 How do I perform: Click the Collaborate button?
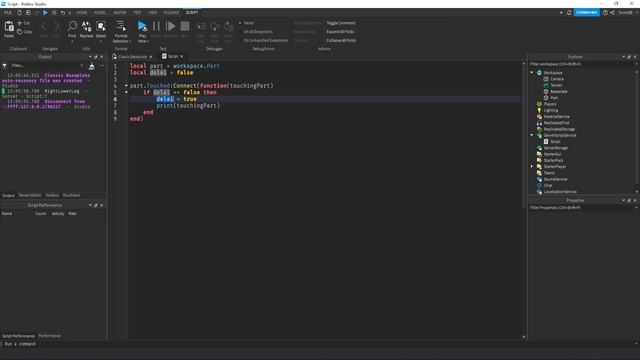(587, 13)
